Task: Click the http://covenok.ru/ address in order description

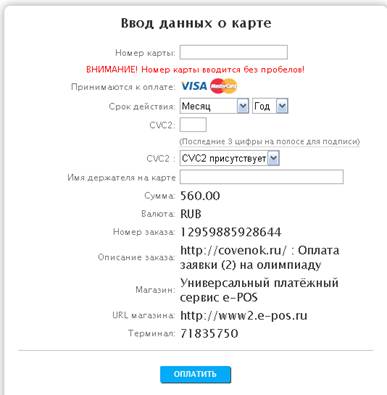Action: coord(233,250)
